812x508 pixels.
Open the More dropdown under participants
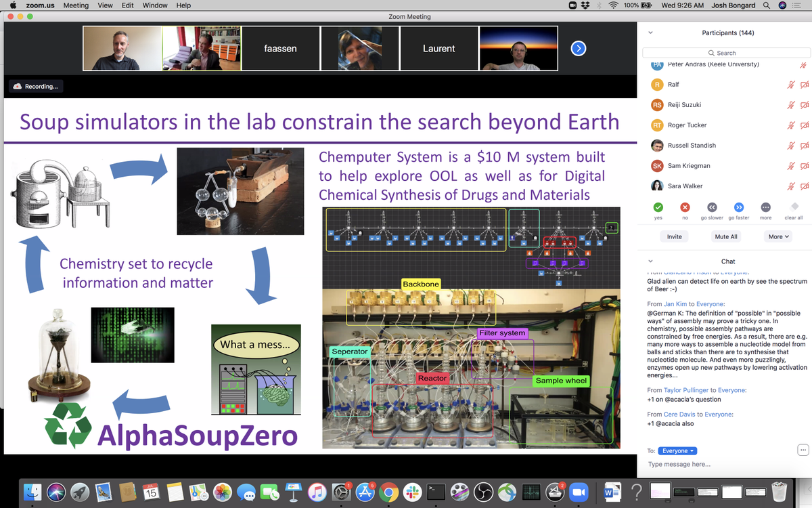[x=778, y=236]
